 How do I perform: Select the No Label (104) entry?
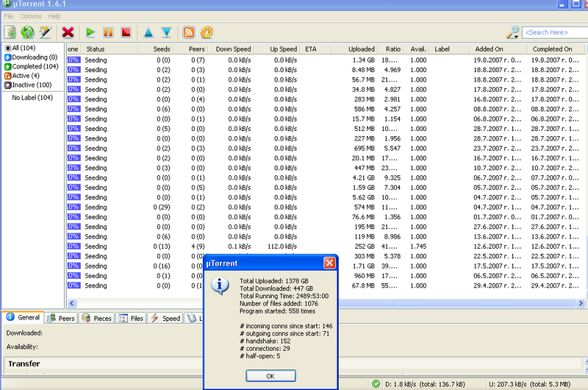click(x=32, y=98)
